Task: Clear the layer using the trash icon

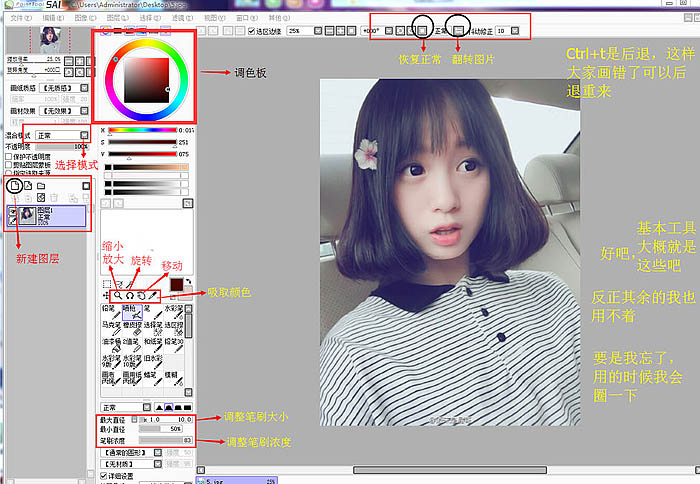Action: [x=54, y=197]
